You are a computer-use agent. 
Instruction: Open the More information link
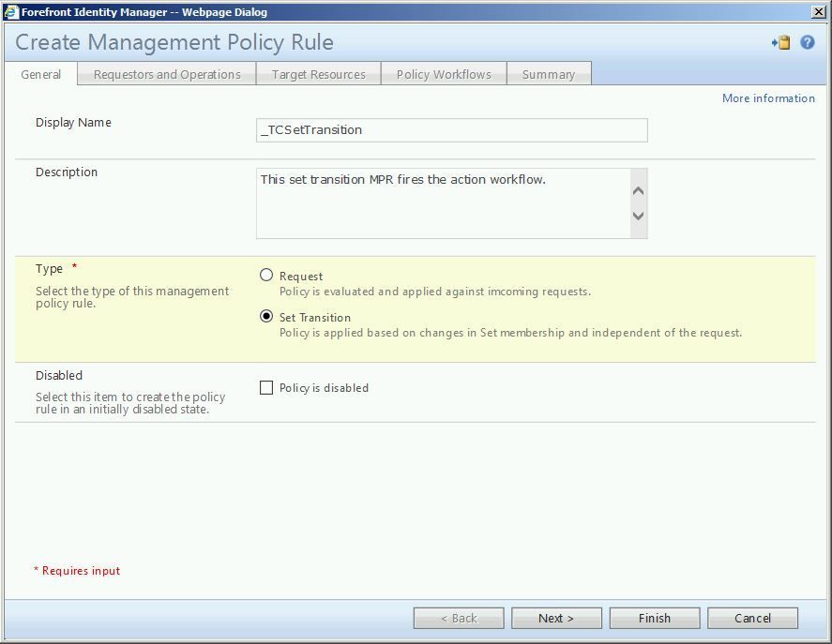[768, 98]
